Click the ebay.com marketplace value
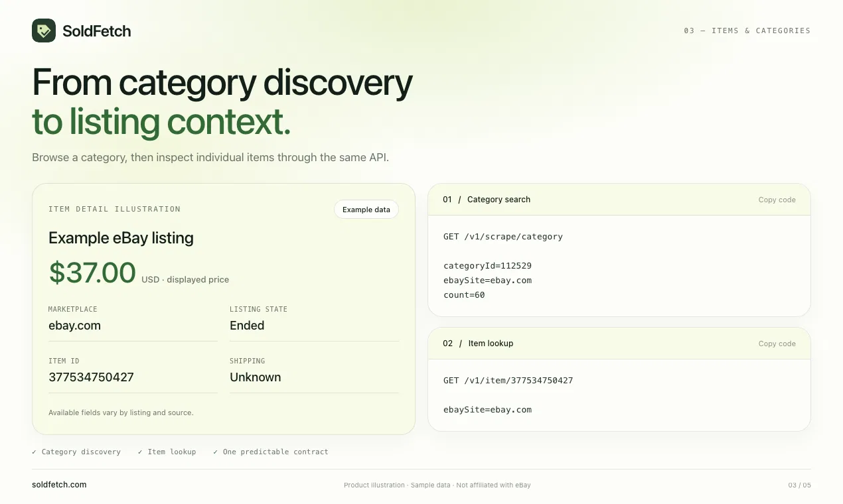The width and height of the screenshot is (843, 504). (75, 326)
